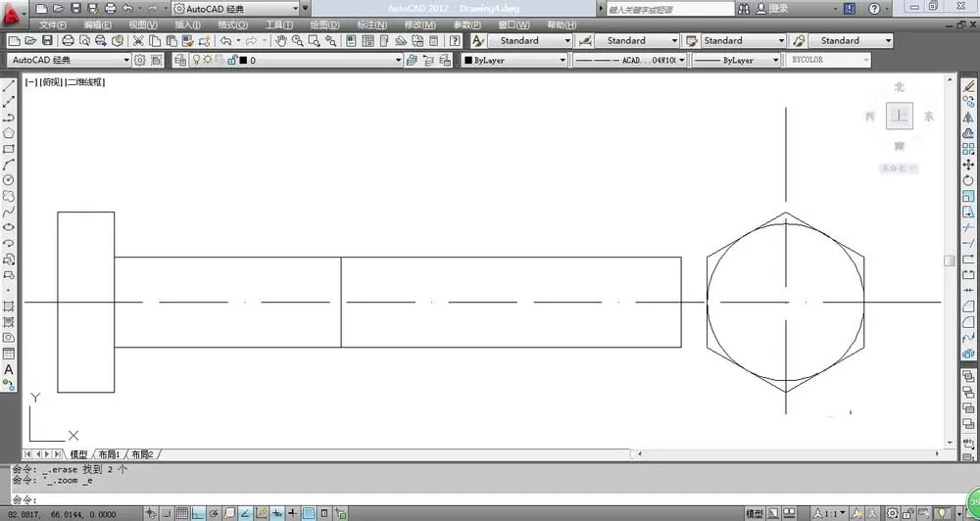The height and width of the screenshot is (521, 980).
Task: Open the ByLayer color dropdown
Action: point(514,60)
